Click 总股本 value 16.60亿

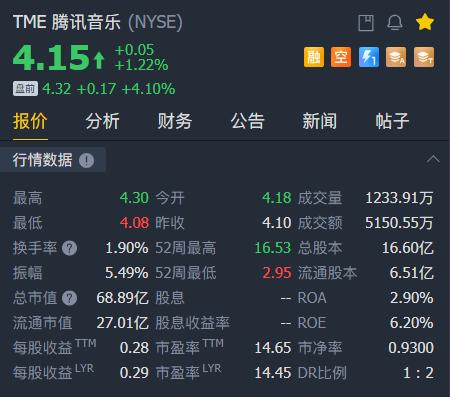[408, 248]
